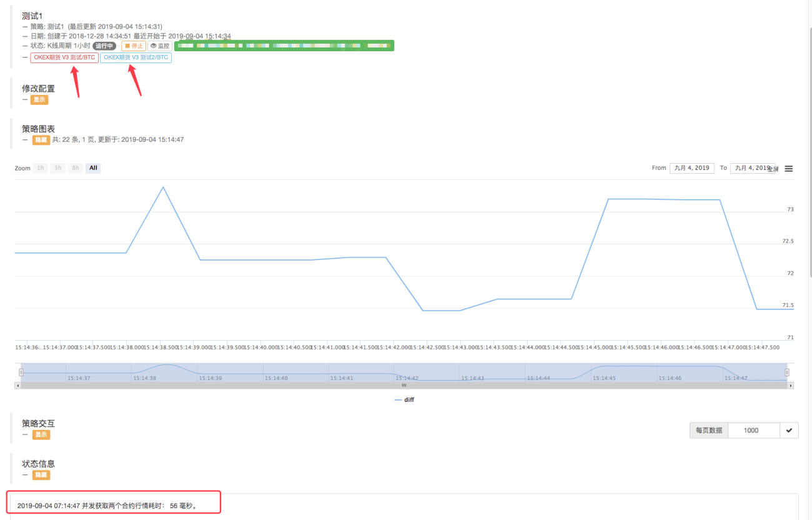Viewport: 812px width, 520px height.
Task: Click the red OKEX期货 V3 测试/BTC tag
Action: coord(64,57)
